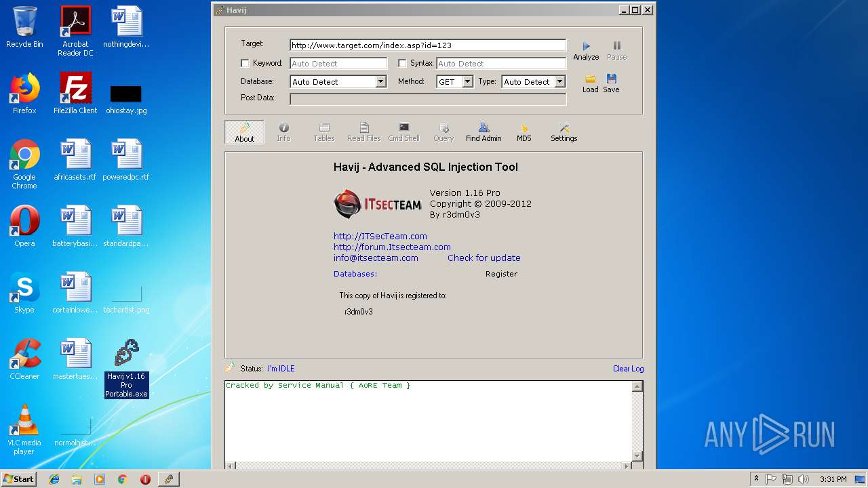Click the volume speaker tray icon
Image resolution: width=868 pixels, height=488 pixels.
(x=804, y=479)
